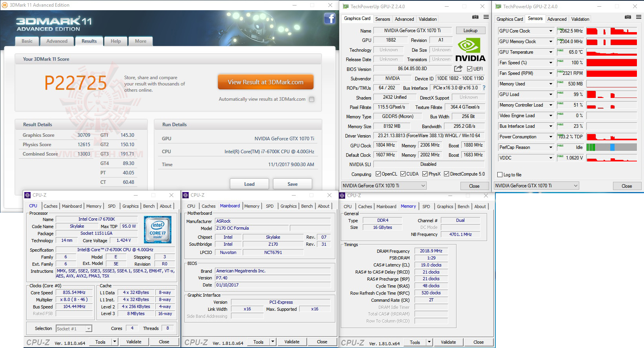This screenshot has height=348, width=644.
Task: Click the Close button in the GPU-Z Sensors window
Action: (x=627, y=186)
